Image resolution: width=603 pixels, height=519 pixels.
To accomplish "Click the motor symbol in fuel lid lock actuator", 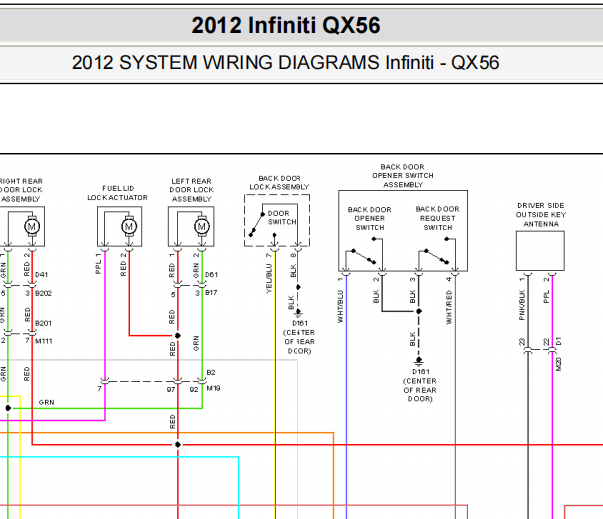I will (x=129, y=226).
